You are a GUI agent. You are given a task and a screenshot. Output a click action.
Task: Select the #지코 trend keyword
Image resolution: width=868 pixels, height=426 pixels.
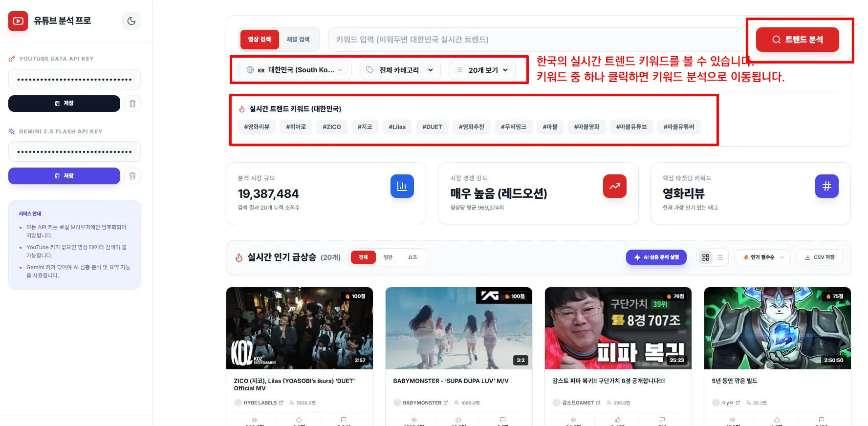[365, 127]
